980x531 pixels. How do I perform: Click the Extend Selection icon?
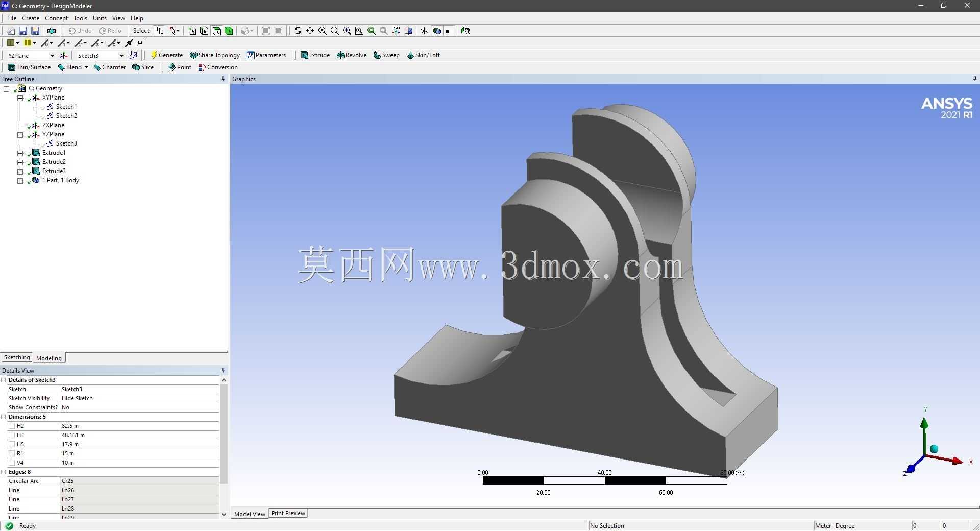247,31
